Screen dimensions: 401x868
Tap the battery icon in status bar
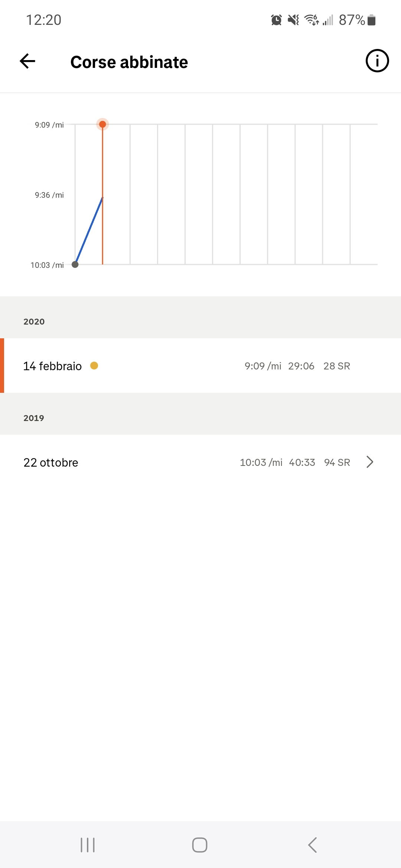click(372, 20)
